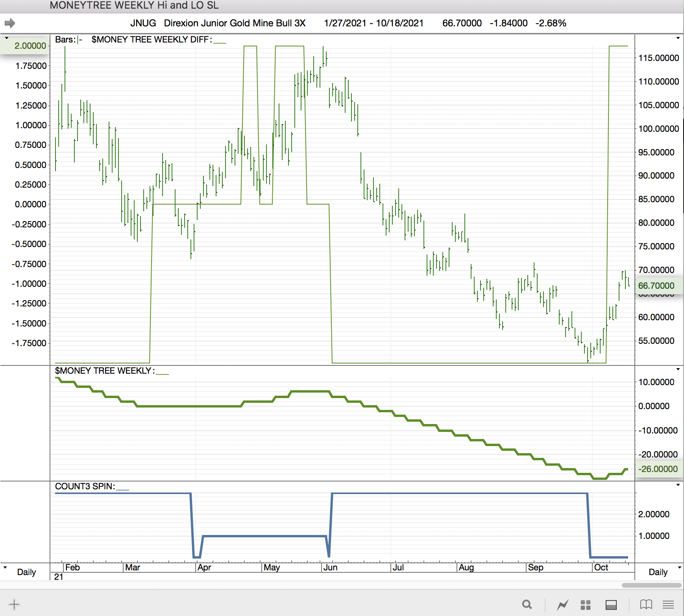Click the gray arrow icon beside JNUG
The image size is (684, 616).
click(10, 23)
